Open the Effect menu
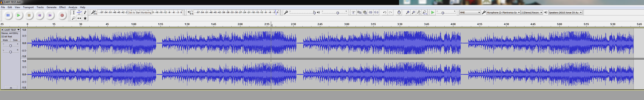644x100 pixels. (62, 7)
